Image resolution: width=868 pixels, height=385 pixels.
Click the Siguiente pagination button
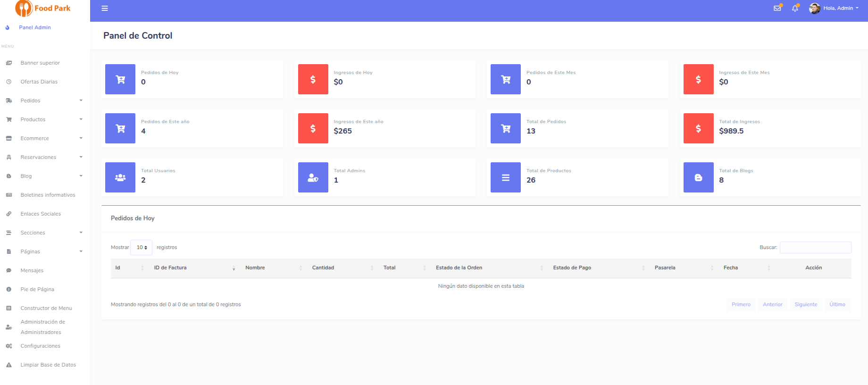(806, 304)
